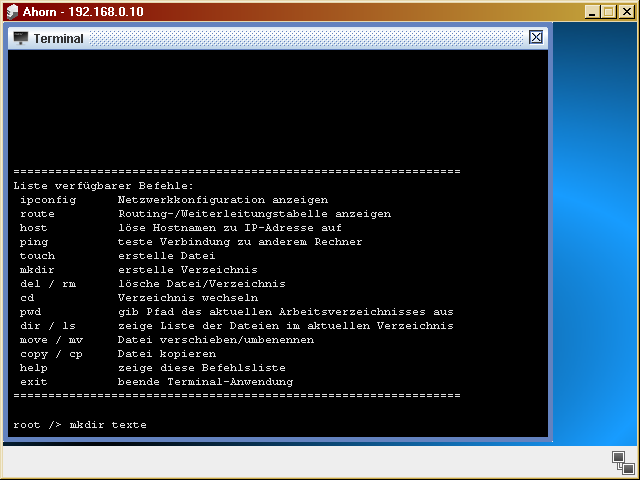
Task: Click the Ahorn window title icon
Action: click(x=12, y=11)
